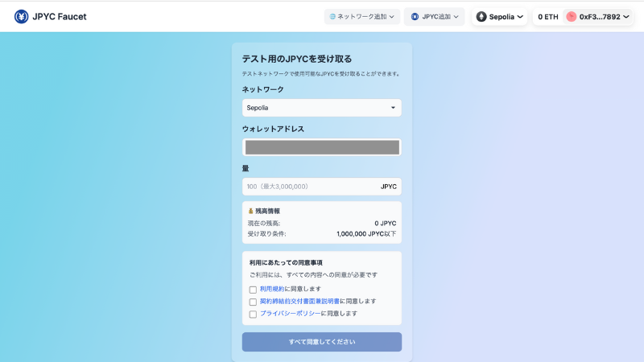Open the Sepolia chain selector in header

[499, 17]
